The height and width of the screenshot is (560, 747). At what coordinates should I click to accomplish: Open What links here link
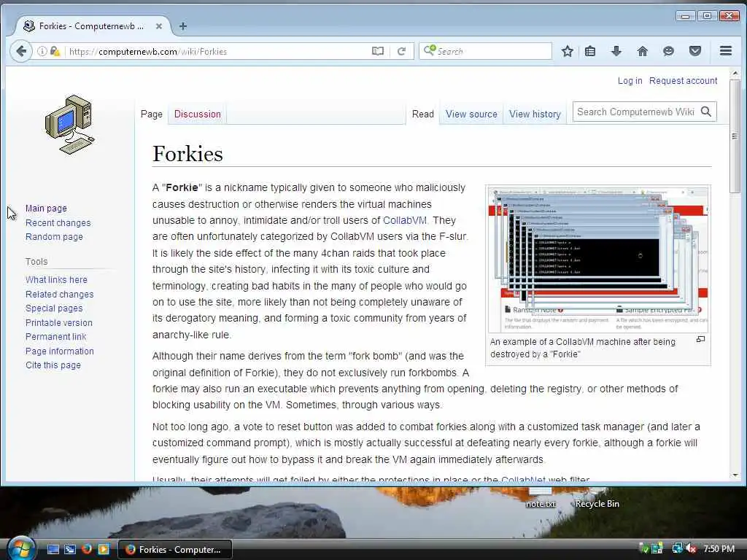point(56,280)
